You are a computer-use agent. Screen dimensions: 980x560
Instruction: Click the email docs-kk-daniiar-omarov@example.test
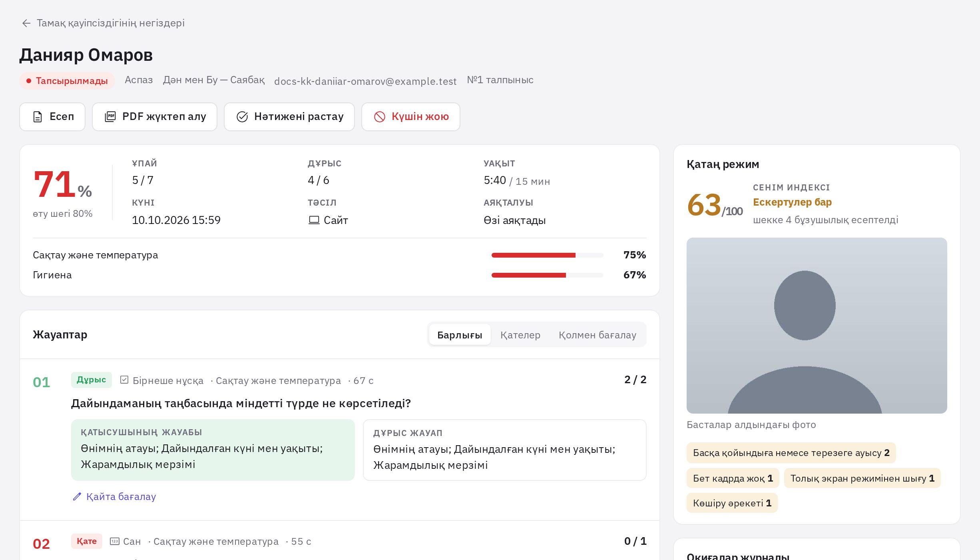(365, 81)
